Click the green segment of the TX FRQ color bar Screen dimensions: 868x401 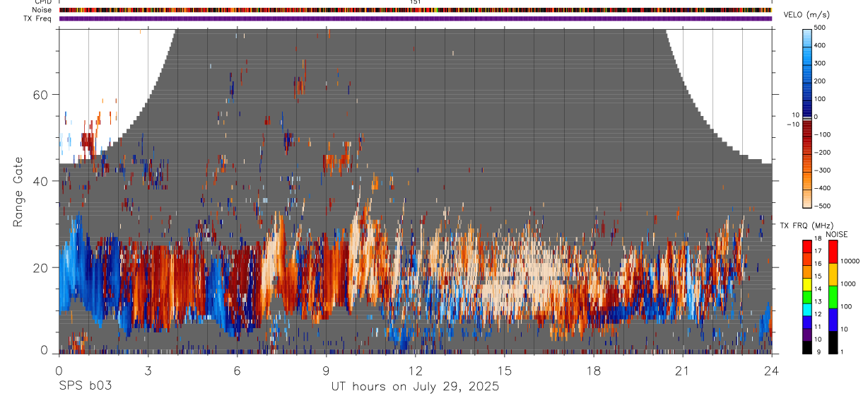(807, 296)
